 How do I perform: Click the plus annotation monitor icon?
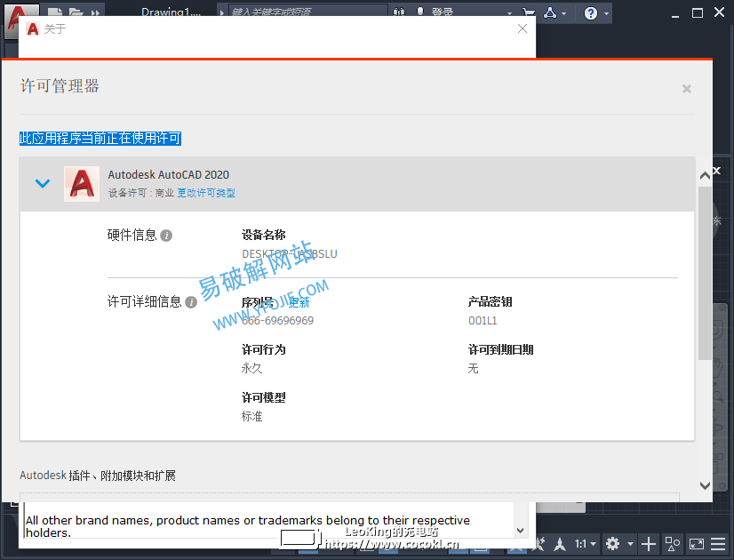[649, 544]
